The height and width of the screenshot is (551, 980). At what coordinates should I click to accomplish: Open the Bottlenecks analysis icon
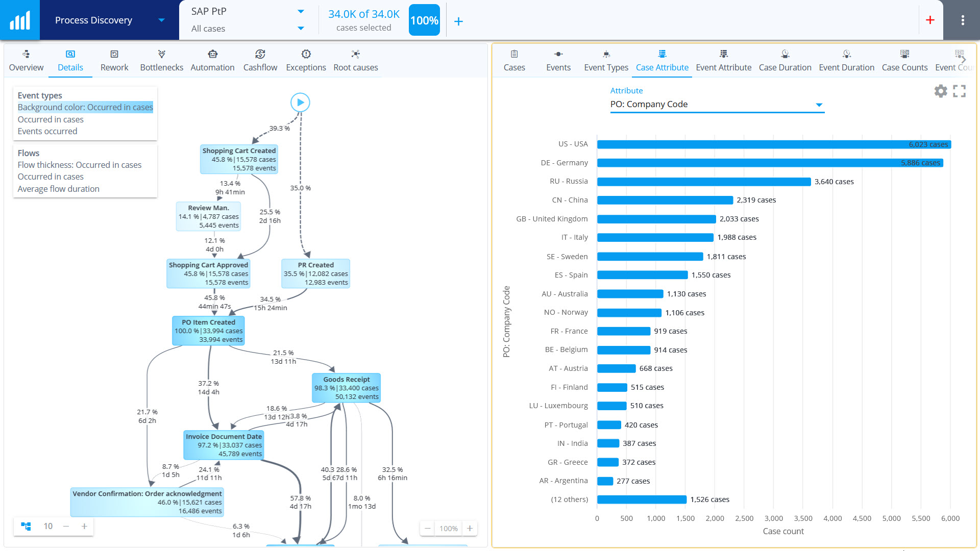[x=162, y=54]
